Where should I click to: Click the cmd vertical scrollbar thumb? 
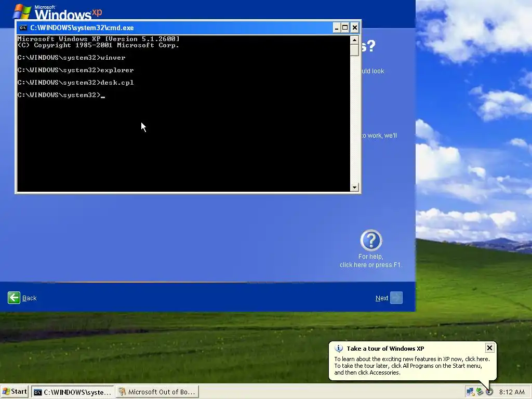point(354,50)
